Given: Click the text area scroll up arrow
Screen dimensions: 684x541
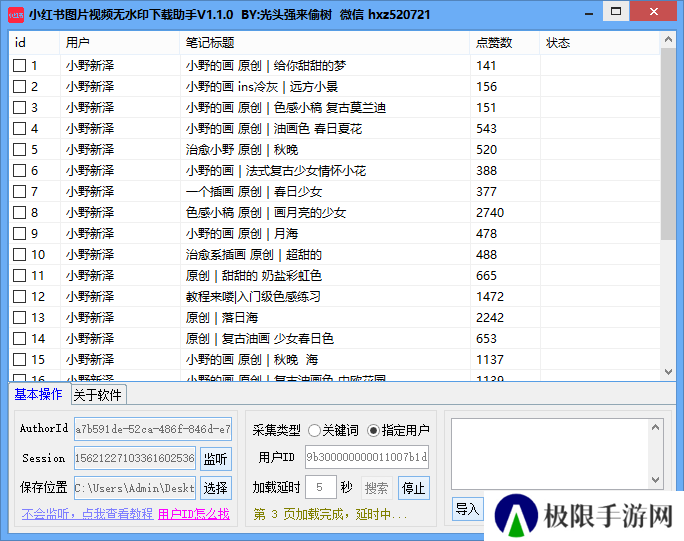Looking at the screenshot, I should click(x=655, y=427).
